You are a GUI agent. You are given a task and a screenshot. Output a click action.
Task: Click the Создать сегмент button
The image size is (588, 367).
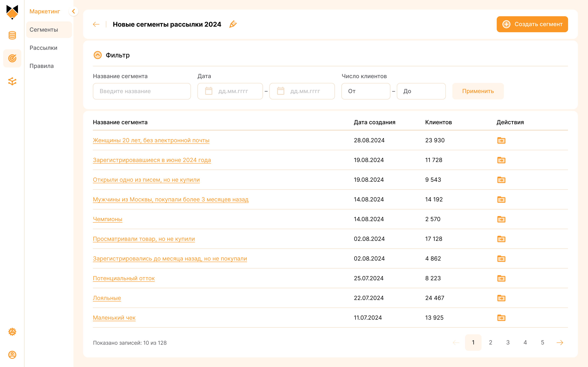532,24
